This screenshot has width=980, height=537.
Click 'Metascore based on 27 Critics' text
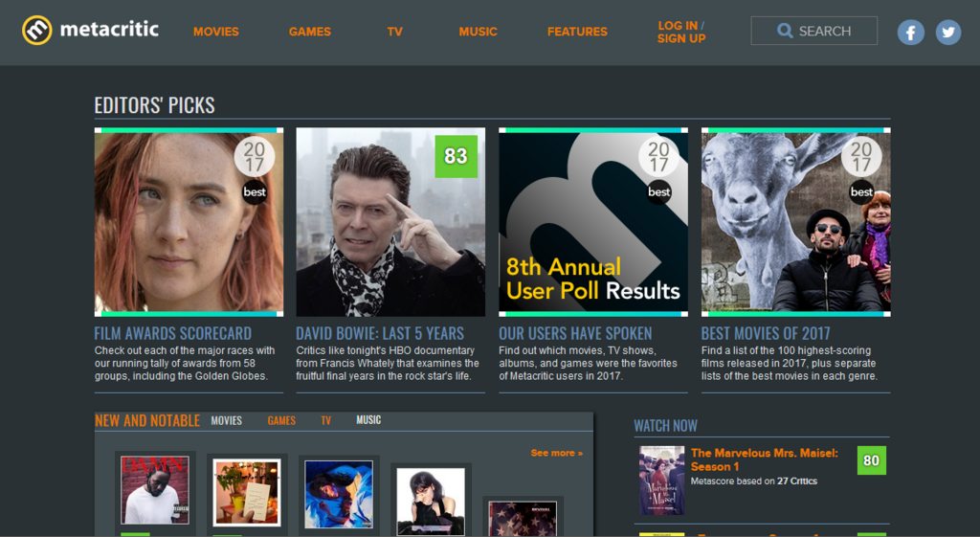point(754,481)
